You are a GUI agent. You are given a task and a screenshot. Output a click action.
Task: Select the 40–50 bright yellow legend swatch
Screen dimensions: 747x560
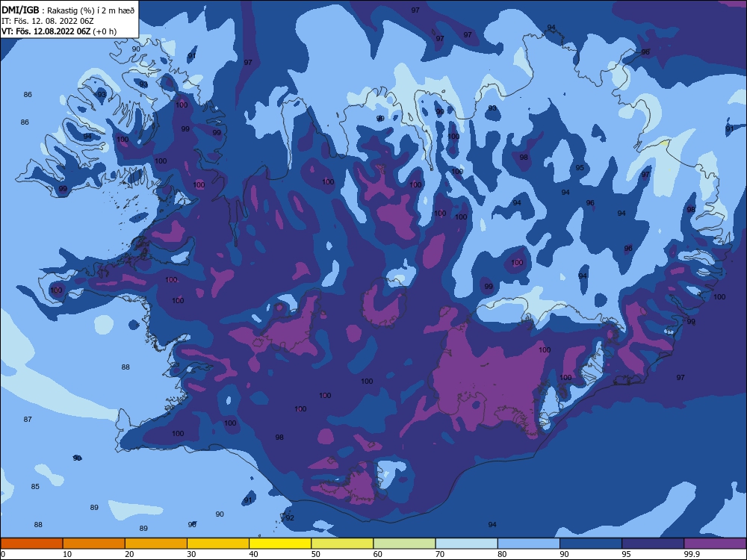[280, 544]
